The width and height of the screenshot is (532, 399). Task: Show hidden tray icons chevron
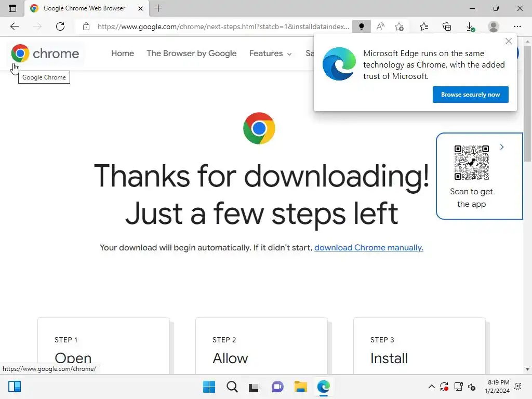[x=431, y=387]
